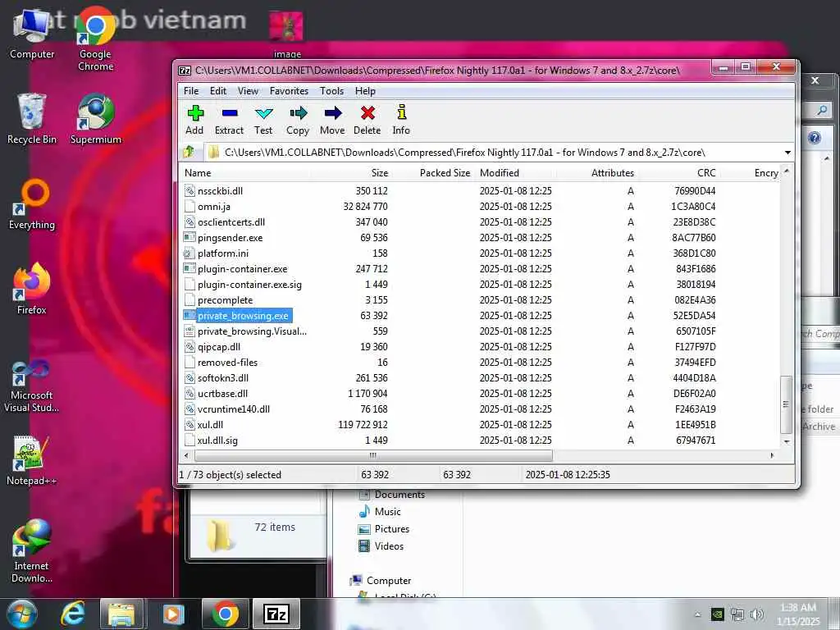Sort by the CRC column header
The height and width of the screenshot is (630, 840).
678,173
